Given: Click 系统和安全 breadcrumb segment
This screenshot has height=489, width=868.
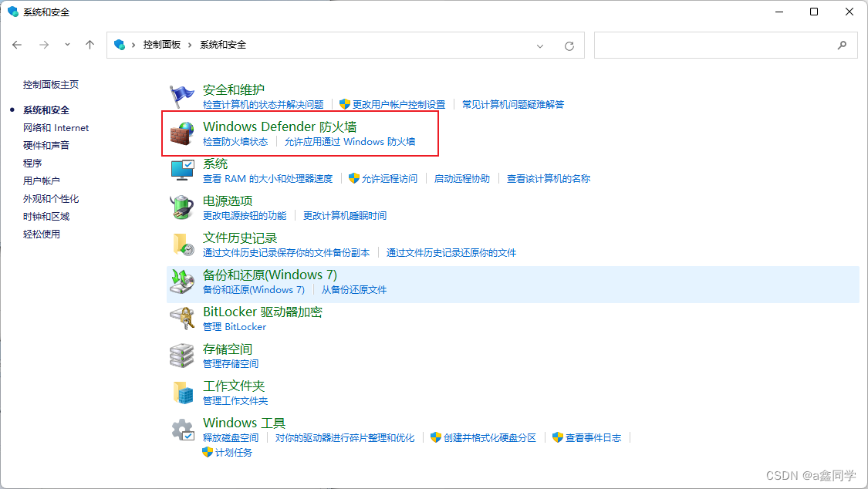Looking at the screenshot, I should pyautogui.click(x=223, y=45).
